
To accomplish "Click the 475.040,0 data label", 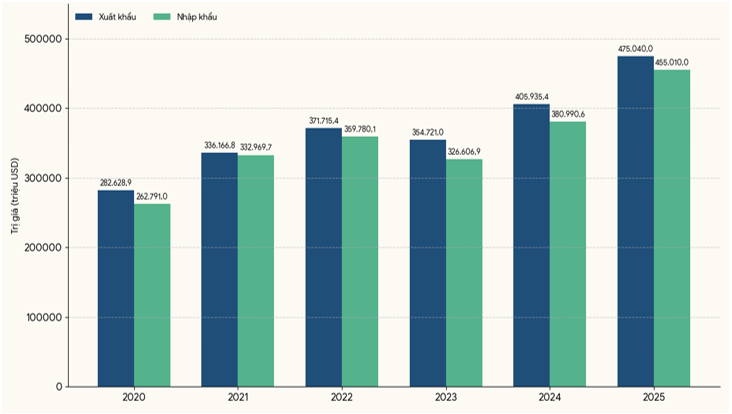I will tap(635, 49).
